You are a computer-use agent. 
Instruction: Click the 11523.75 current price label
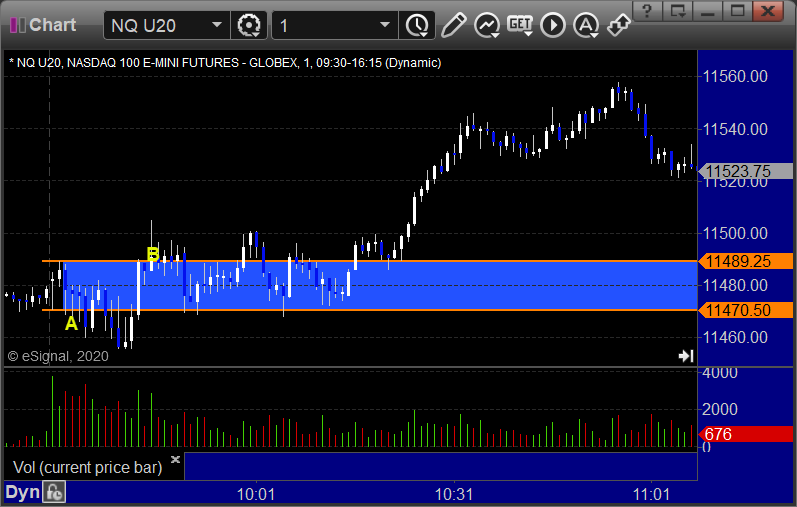pyautogui.click(x=746, y=171)
